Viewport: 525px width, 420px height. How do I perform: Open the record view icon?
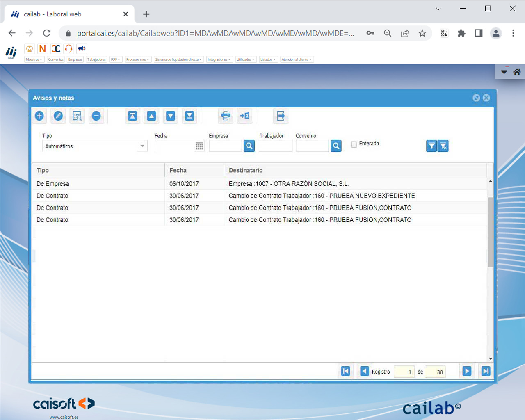point(77,116)
